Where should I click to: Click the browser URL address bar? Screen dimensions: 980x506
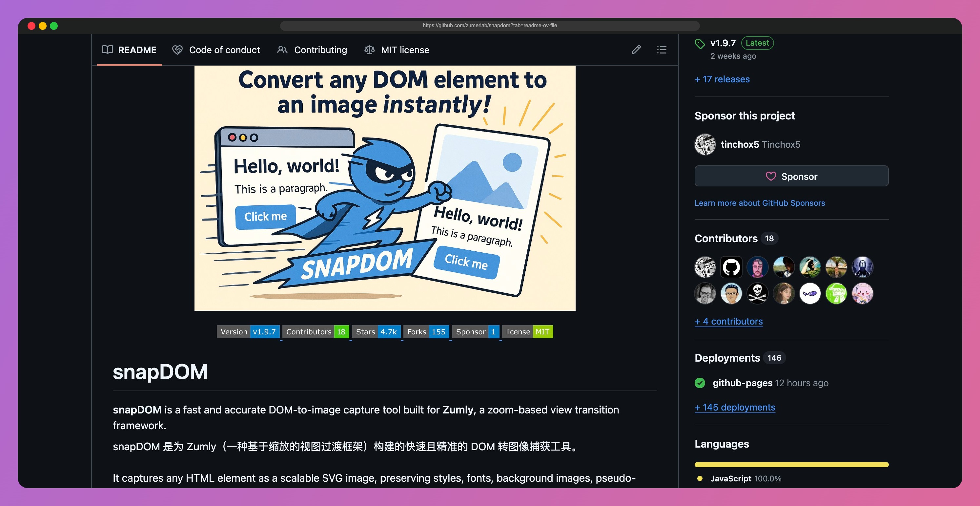(x=490, y=26)
